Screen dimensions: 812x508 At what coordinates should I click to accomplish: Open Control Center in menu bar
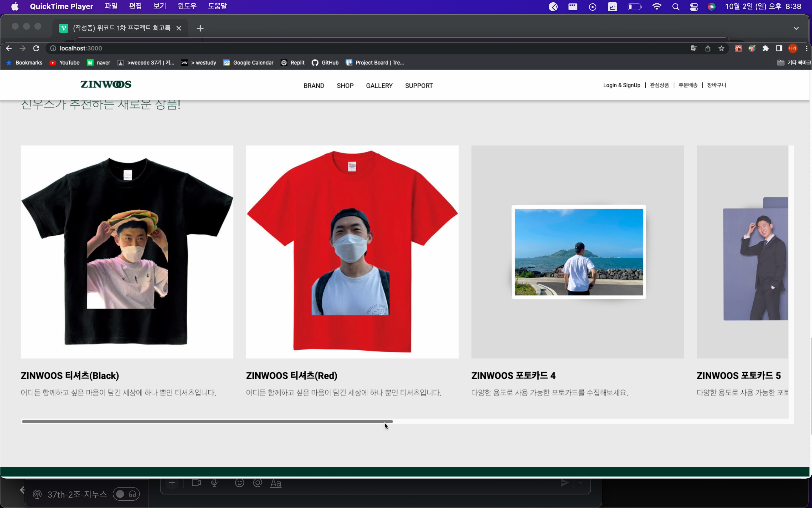(x=694, y=7)
